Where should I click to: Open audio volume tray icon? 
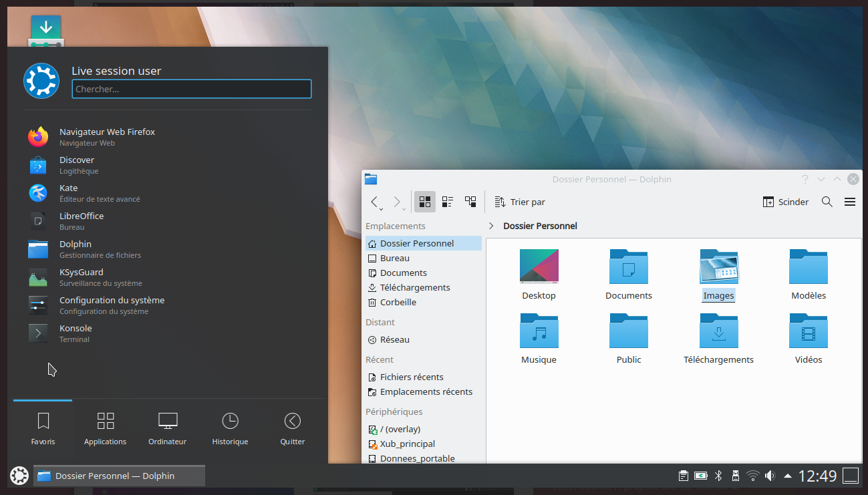[770, 476]
